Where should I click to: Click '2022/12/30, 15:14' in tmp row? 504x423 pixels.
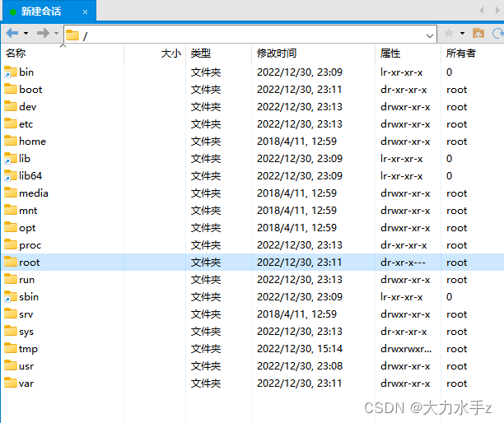[x=300, y=349]
